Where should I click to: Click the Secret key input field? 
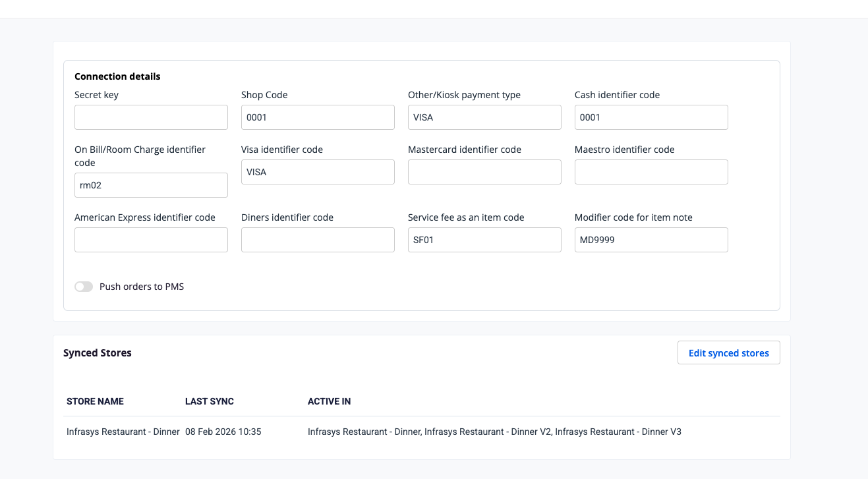tap(151, 117)
